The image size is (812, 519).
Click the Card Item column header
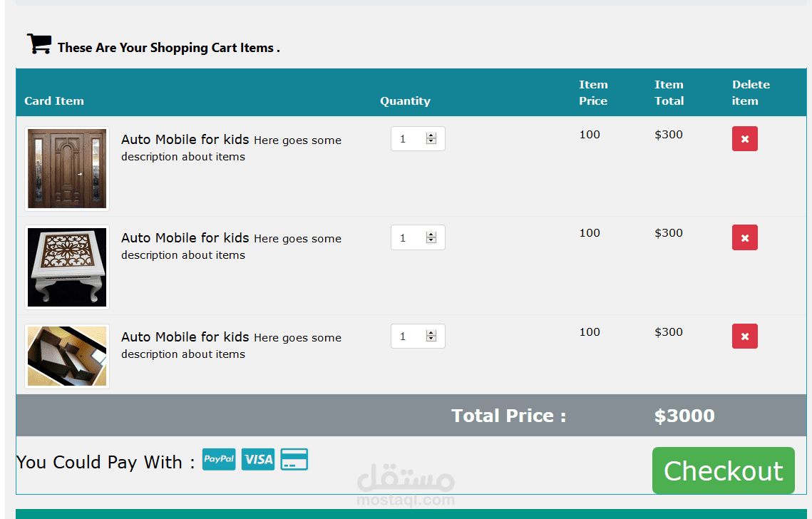click(x=54, y=101)
